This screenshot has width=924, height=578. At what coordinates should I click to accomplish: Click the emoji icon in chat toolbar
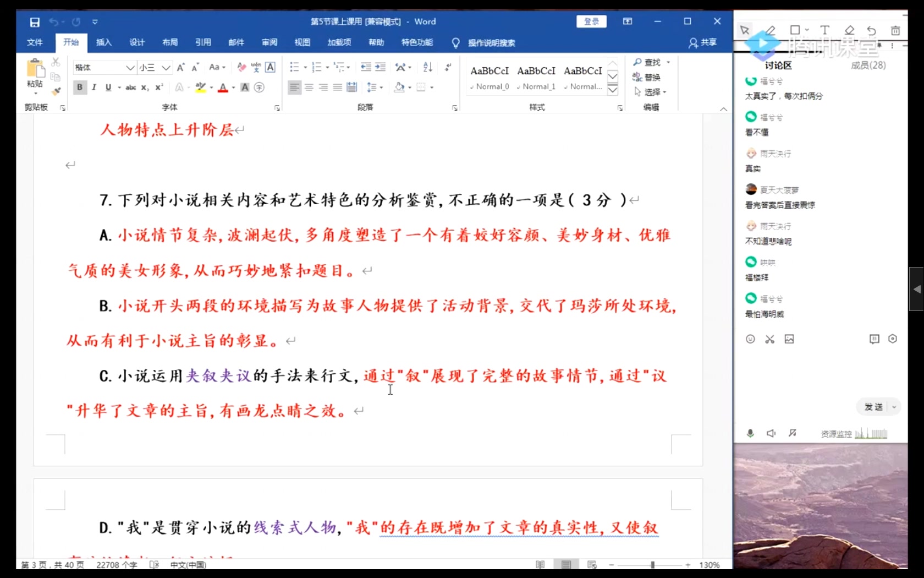point(750,339)
